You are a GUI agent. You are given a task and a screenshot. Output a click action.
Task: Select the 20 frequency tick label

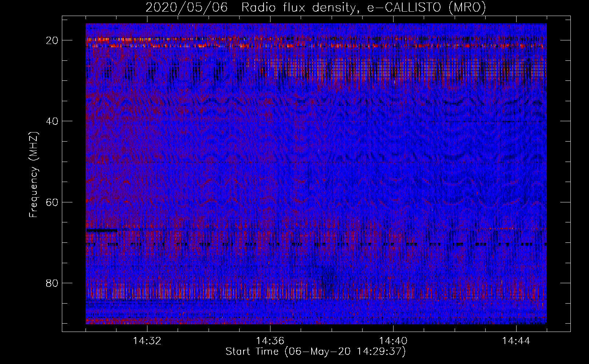point(52,40)
